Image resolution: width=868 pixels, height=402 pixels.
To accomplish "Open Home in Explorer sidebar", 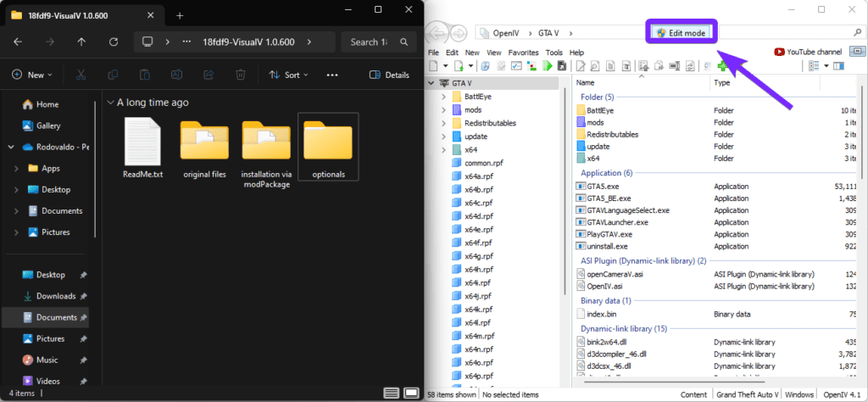I will click(x=47, y=104).
